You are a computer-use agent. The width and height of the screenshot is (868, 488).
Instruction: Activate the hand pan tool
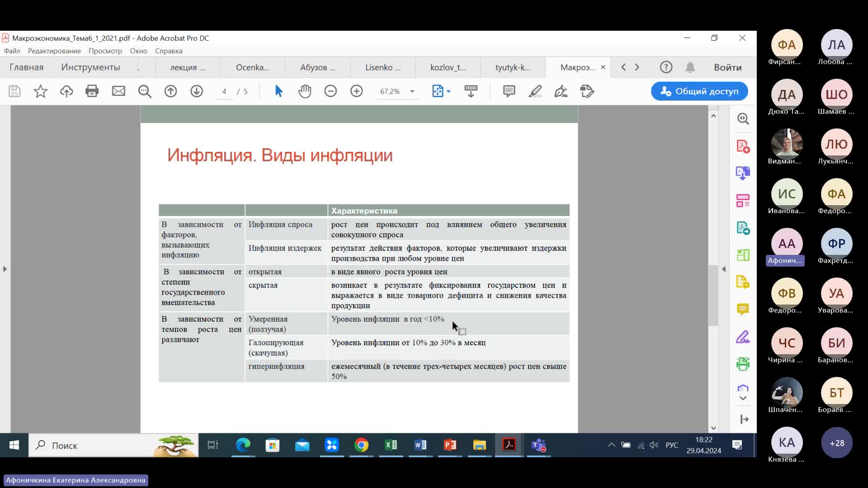(x=305, y=91)
